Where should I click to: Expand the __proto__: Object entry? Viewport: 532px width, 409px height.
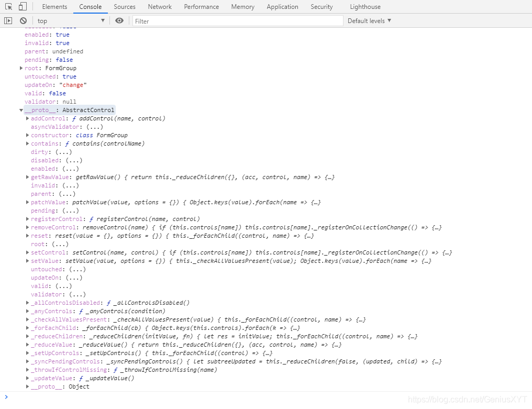point(27,386)
